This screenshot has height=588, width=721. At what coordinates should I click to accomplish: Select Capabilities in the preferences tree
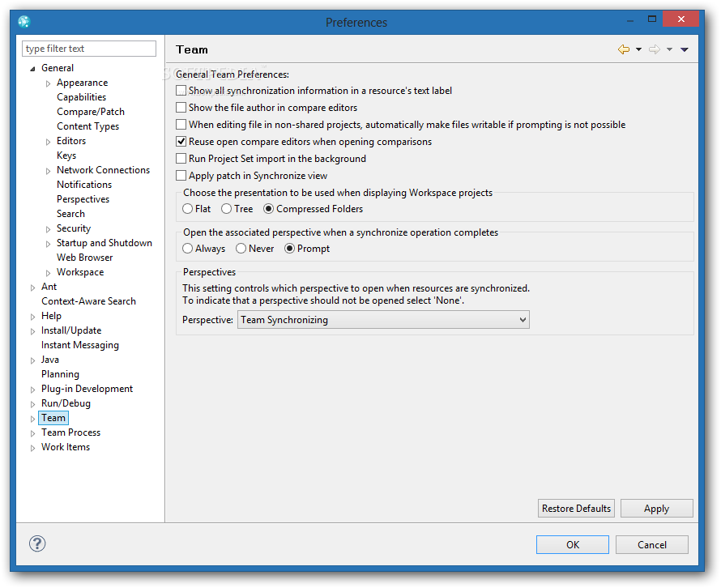(x=81, y=97)
